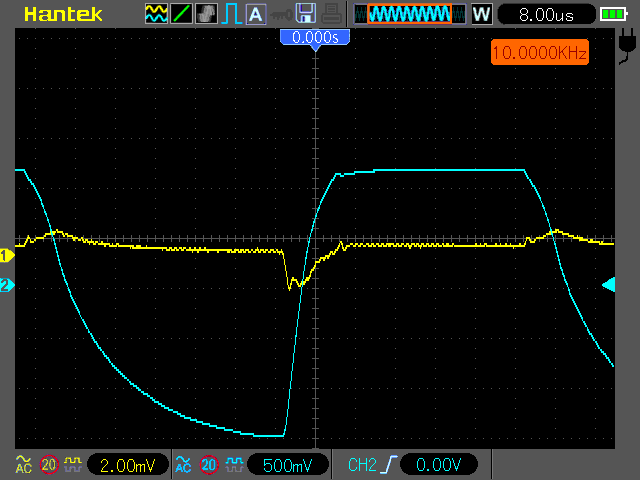
Task: Open the gray persistence waveform icon
Action: point(206,13)
